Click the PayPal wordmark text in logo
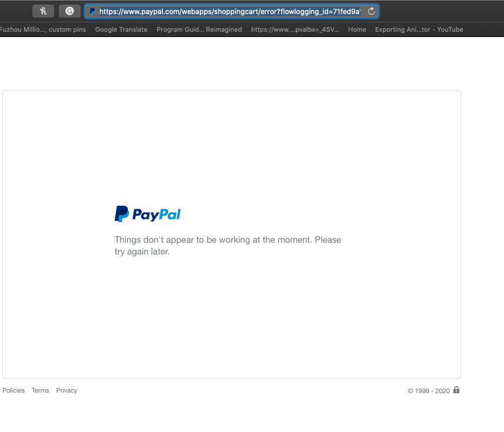Screen dimensions: 504x432 click(156, 215)
